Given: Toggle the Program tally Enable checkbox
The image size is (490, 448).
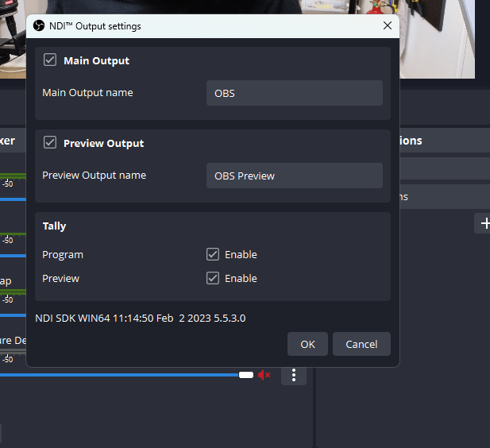Looking at the screenshot, I should 213,254.
